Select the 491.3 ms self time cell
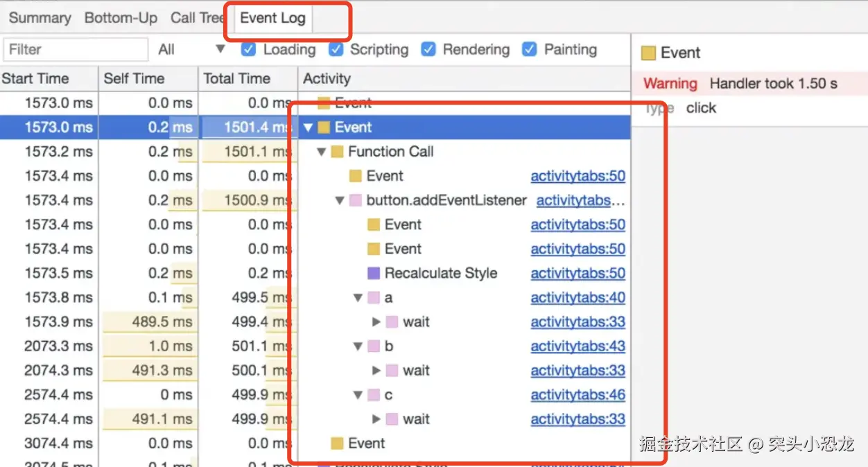 click(148, 371)
